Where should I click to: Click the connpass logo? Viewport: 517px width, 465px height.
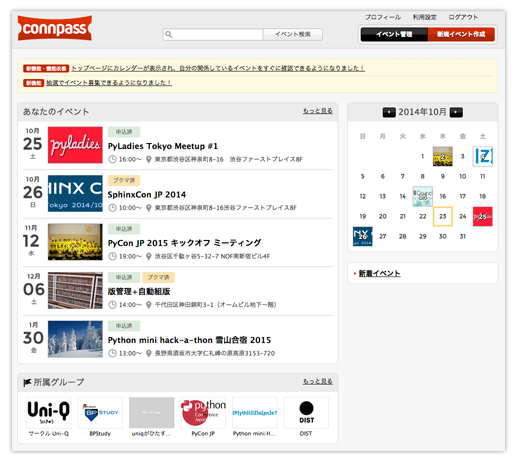click(x=55, y=28)
